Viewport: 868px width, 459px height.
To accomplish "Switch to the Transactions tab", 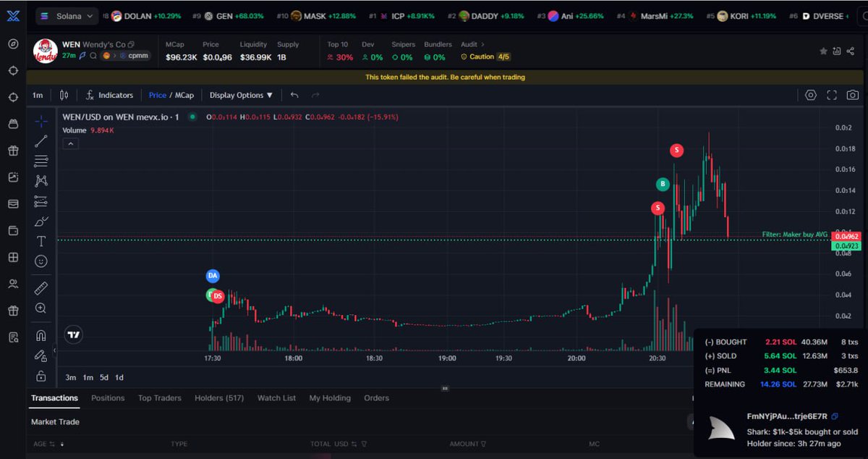I will (x=54, y=397).
